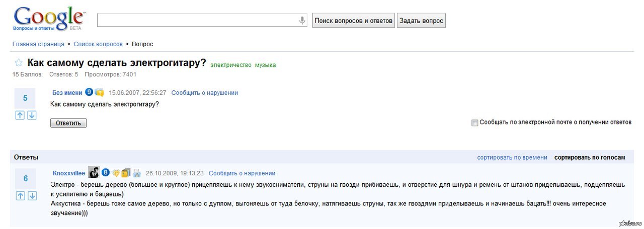Image resolution: width=644 pixels, height=229 pixels.
Task: Click the Задать вопрос button
Action: (x=421, y=21)
